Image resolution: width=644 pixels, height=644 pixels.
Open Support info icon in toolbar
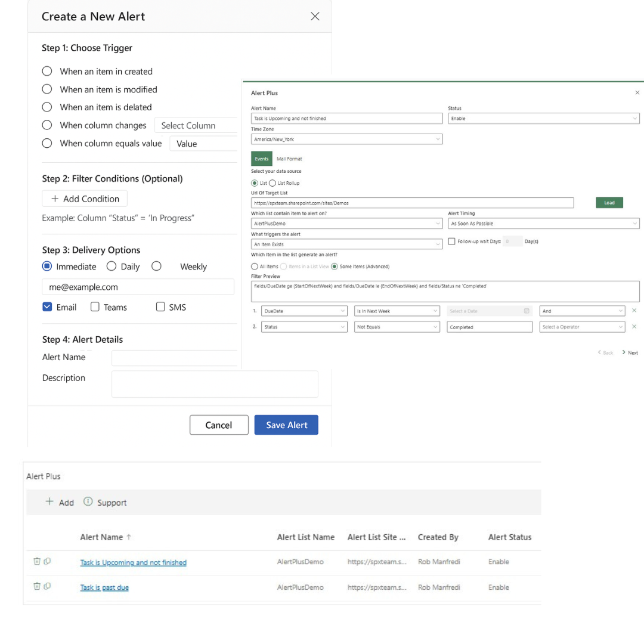(88, 501)
